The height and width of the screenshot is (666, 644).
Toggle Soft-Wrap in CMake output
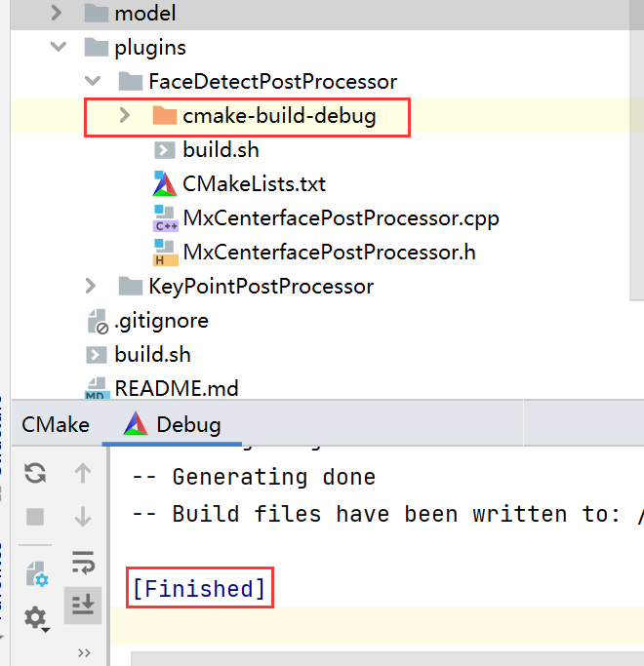pos(83,562)
